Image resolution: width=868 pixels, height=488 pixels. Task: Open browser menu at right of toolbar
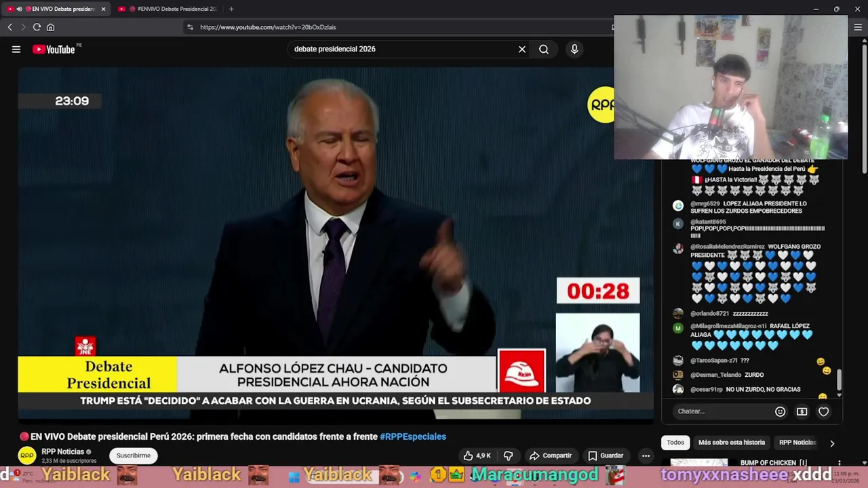(x=858, y=27)
